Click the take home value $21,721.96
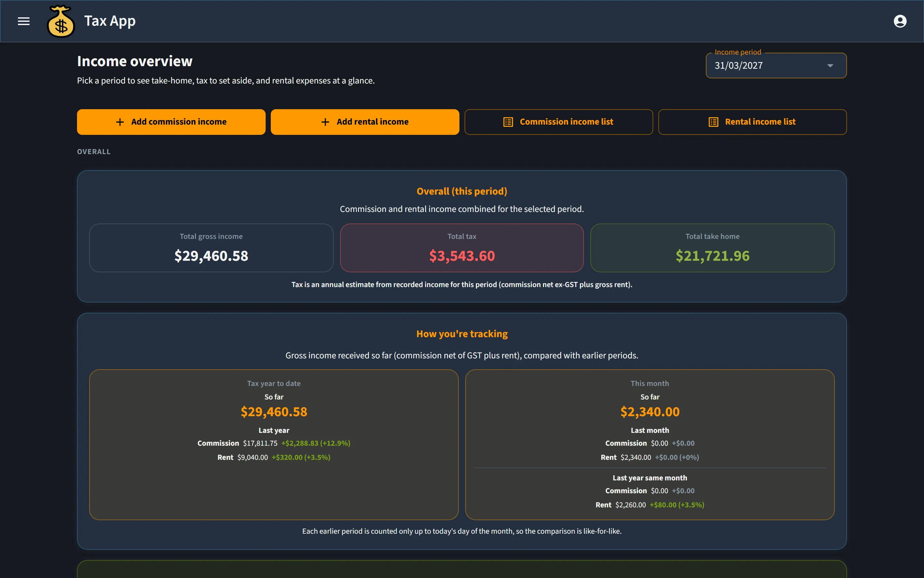This screenshot has height=578, width=924. 713,256
